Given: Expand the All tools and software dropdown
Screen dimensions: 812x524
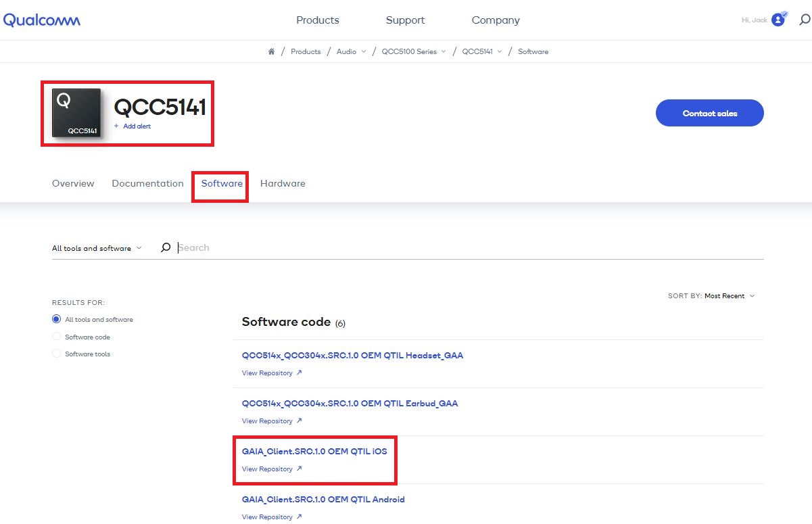Looking at the screenshot, I should click(x=97, y=248).
